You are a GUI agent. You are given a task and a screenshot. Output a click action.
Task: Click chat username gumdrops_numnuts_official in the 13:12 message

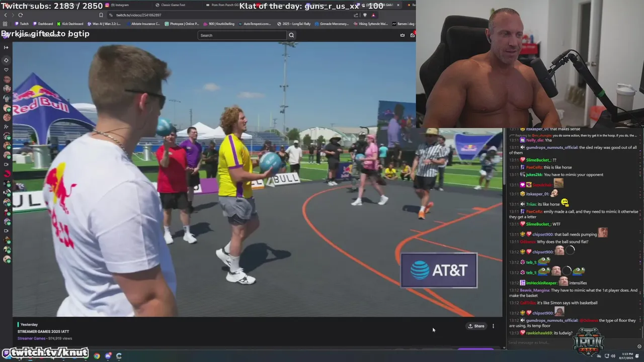pyautogui.click(x=552, y=320)
